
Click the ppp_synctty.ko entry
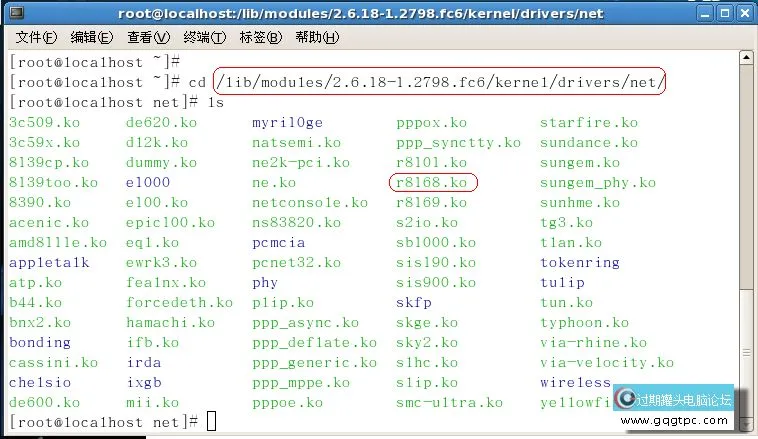(458, 143)
